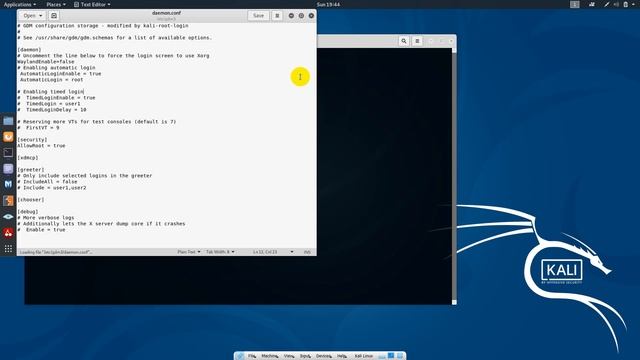Open the Plain Text language selector
640x360 pixels.
pyautogui.click(x=189, y=252)
